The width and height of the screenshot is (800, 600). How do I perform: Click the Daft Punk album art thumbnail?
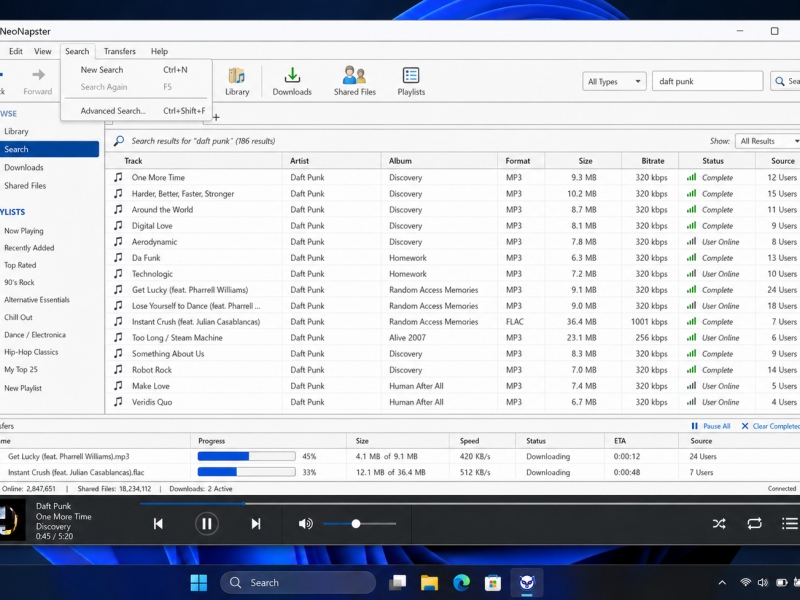coord(12,520)
